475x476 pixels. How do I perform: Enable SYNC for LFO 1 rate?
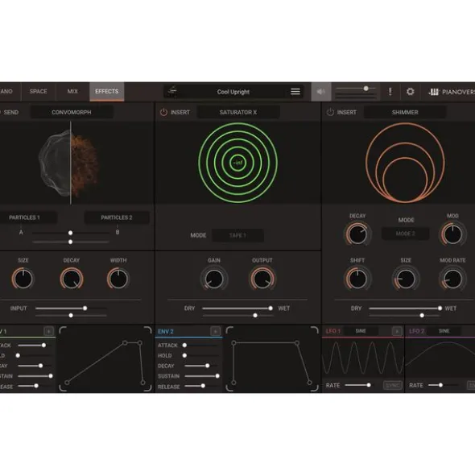tap(392, 385)
